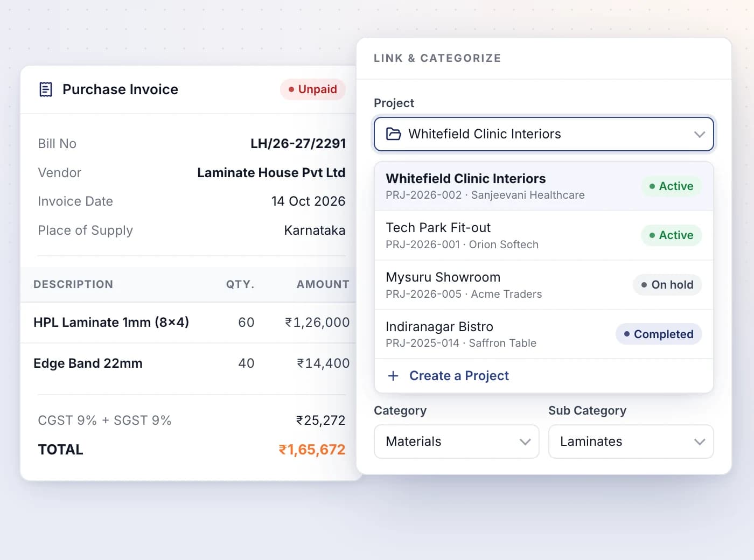Click PRJ-2026-002 · Sanjeevani Healthcare subtitle
The height and width of the screenshot is (560, 754).
tap(485, 195)
